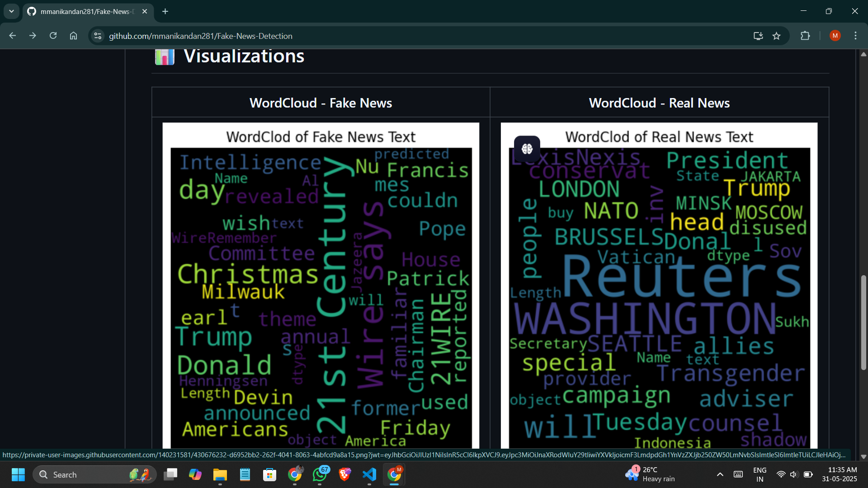Open Wi-Fi network settings in tray
Image resolution: width=868 pixels, height=488 pixels.
[x=781, y=474]
